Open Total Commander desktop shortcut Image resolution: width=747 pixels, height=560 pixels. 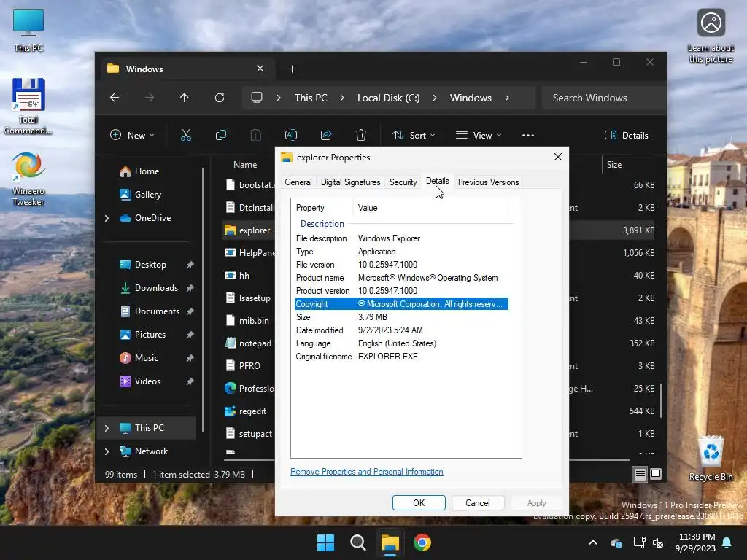tap(28, 106)
